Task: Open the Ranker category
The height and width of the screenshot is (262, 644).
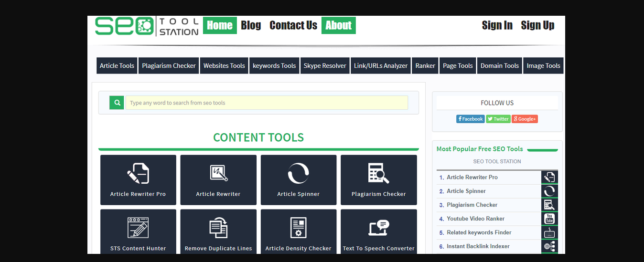Action: [425, 66]
